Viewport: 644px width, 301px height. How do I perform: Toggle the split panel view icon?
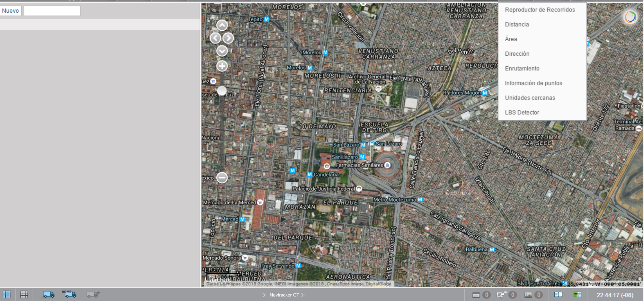[7, 295]
